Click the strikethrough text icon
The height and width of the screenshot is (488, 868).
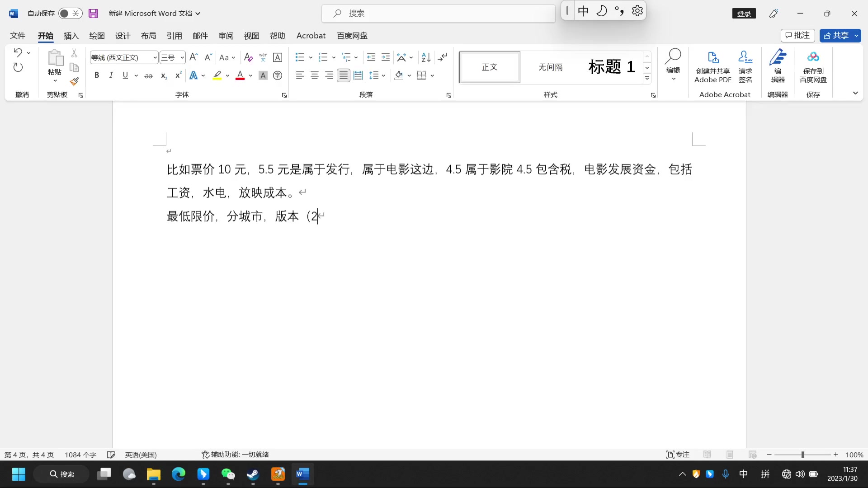(148, 75)
